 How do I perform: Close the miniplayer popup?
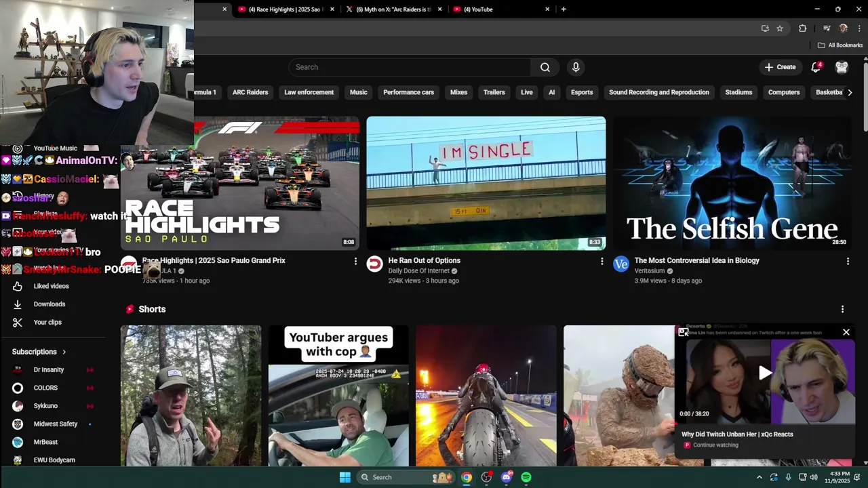pos(846,332)
